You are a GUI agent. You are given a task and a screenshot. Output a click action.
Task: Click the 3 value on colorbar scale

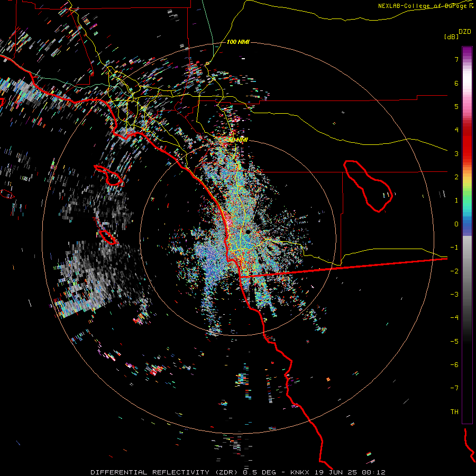pyautogui.click(x=456, y=153)
